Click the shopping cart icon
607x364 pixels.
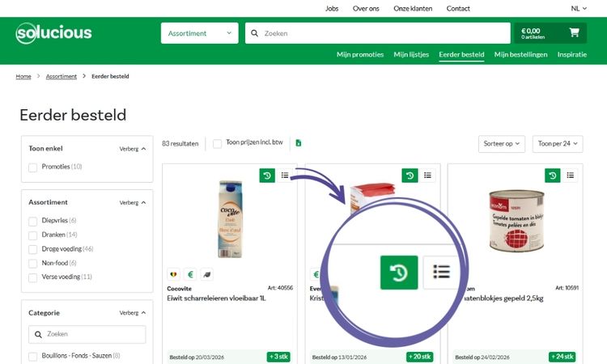pos(574,33)
